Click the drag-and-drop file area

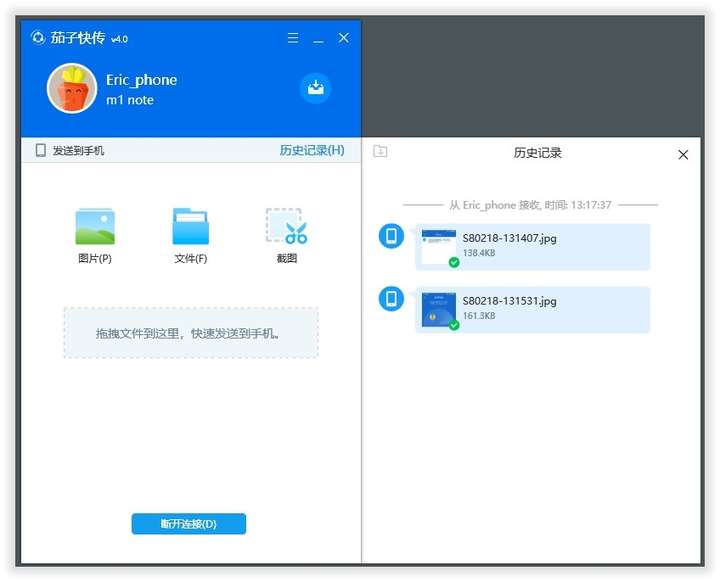click(x=191, y=333)
